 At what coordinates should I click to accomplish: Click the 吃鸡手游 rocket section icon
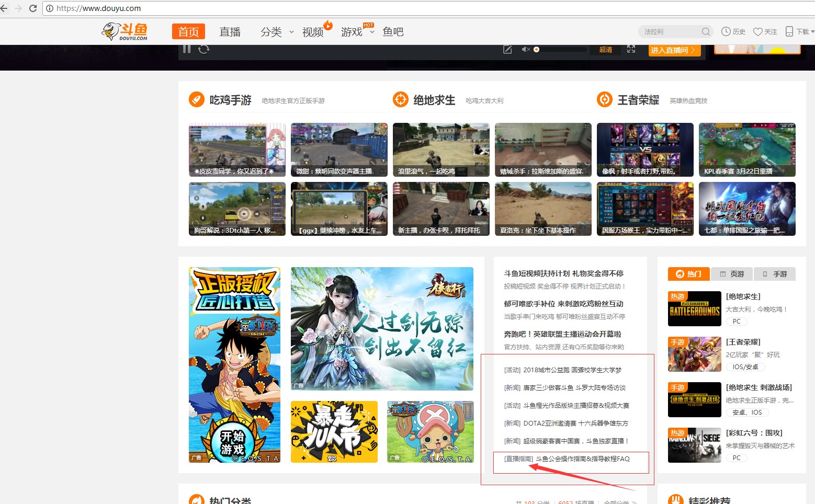click(x=197, y=99)
